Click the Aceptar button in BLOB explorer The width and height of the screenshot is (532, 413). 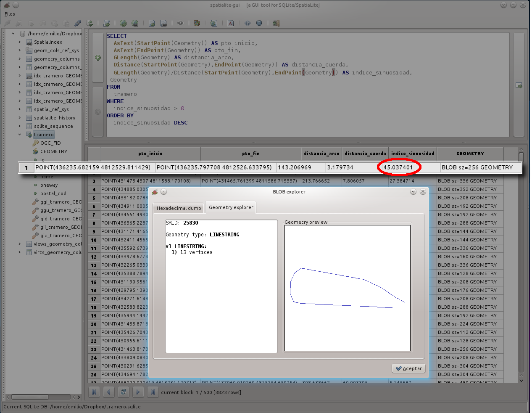coord(409,368)
